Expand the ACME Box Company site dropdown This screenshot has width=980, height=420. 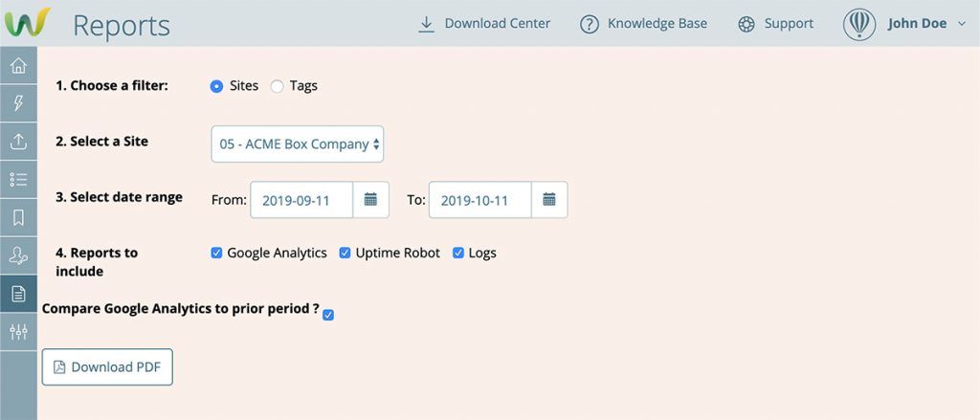(x=298, y=144)
